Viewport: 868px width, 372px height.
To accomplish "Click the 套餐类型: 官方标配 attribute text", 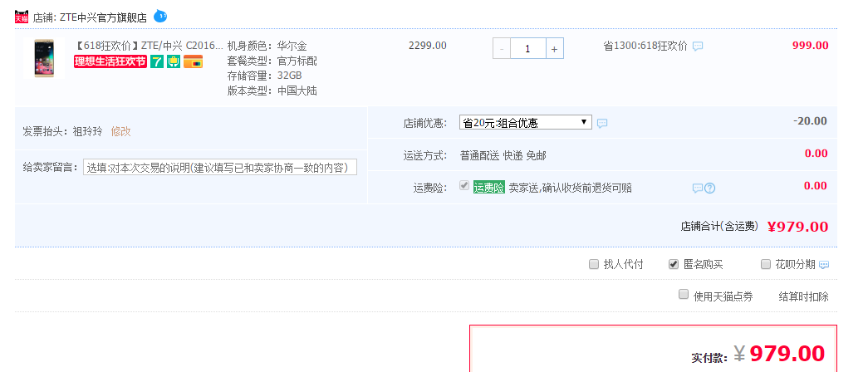I will 272,61.
